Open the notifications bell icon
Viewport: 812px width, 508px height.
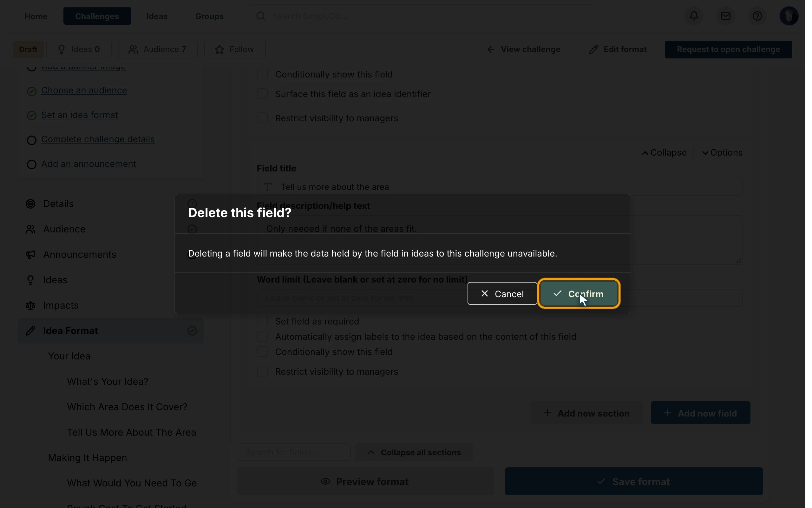tap(694, 16)
